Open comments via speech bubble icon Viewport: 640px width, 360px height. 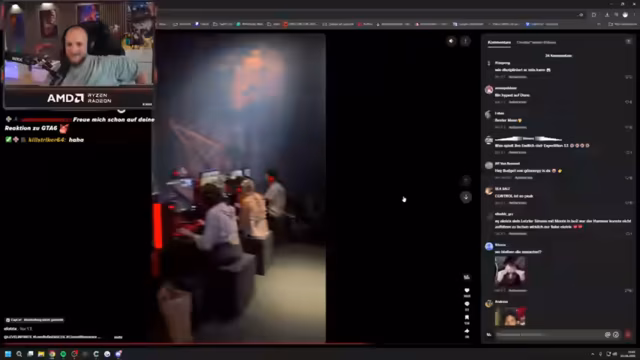click(x=467, y=304)
